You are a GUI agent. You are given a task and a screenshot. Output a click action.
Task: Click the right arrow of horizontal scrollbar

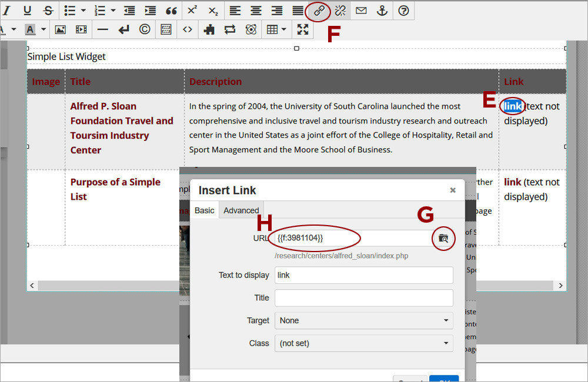[560, 286]
